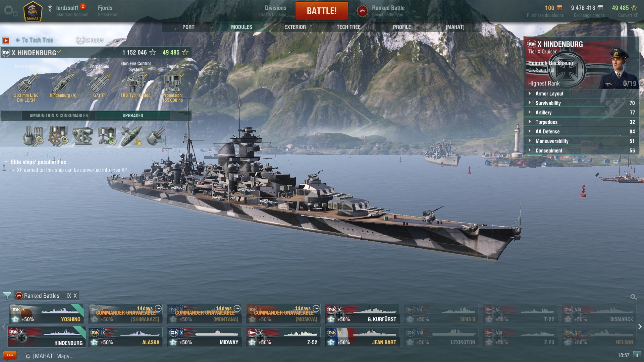The image size is (644, 362).
Task: Select the Alaska ship in carousel
Action: pos(126,337)
